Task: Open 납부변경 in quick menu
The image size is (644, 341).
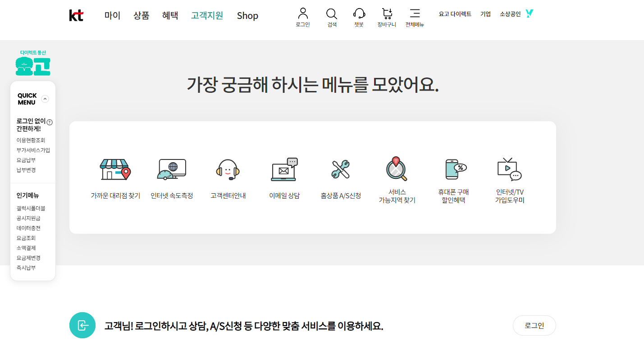Action: [x=26, y=170]
